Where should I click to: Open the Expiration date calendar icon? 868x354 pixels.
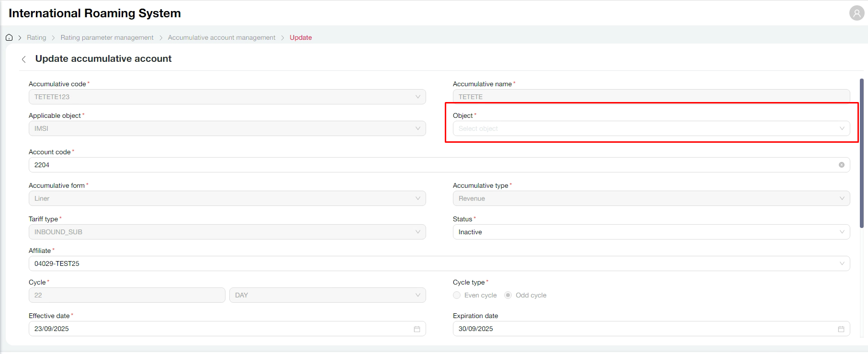(841, 329)
